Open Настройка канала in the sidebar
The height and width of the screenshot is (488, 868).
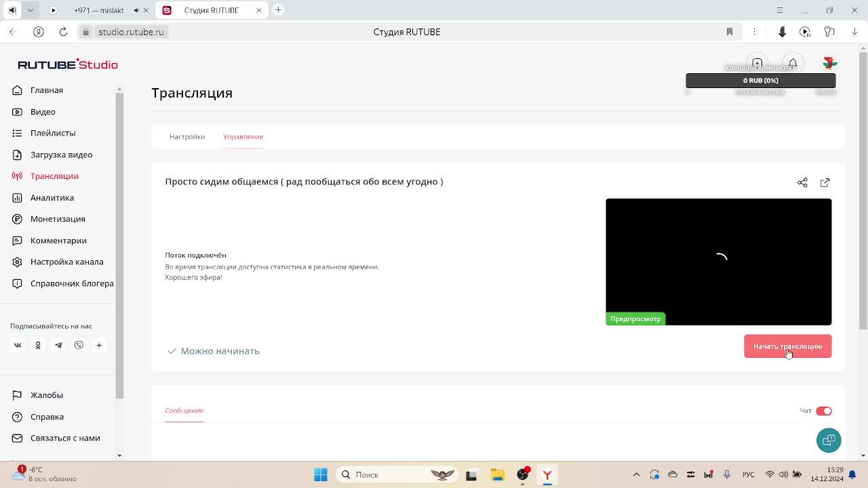(x=66, y=262)
